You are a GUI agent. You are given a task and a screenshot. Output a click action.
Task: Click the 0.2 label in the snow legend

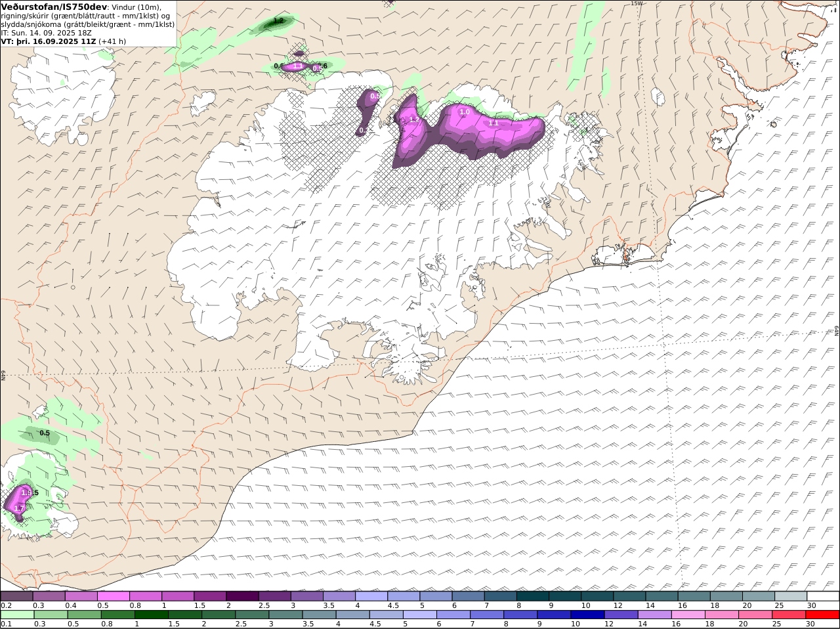6,605
